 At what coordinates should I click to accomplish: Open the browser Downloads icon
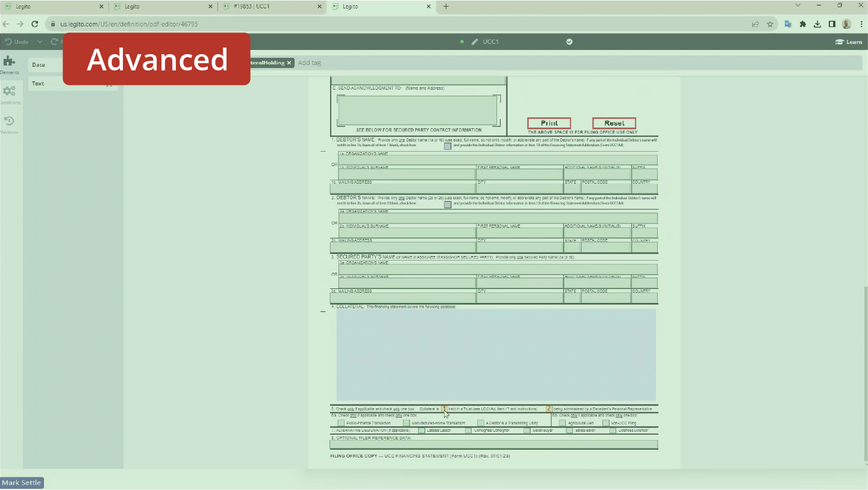817,24
